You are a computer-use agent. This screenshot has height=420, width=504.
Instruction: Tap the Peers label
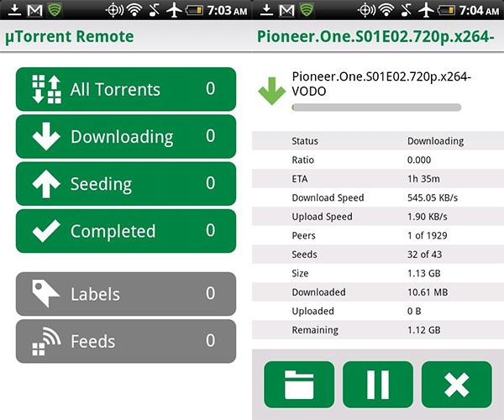303,235
